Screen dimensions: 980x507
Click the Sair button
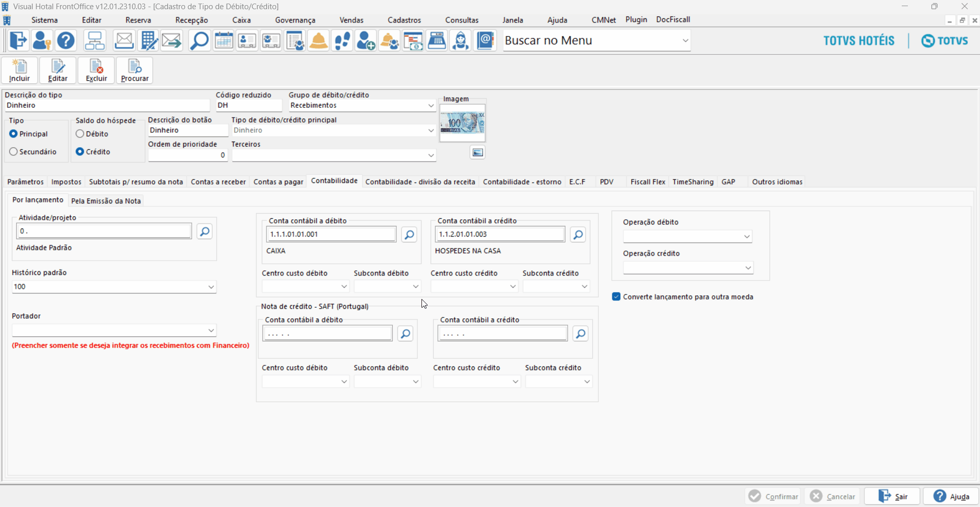[x=893, y=496]
